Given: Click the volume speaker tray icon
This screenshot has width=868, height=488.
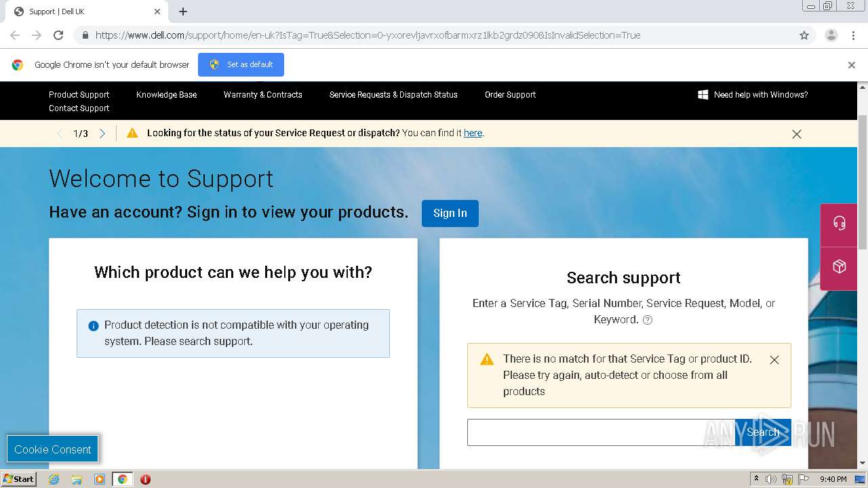Looking at the screenshot, I should click(771, 479).
